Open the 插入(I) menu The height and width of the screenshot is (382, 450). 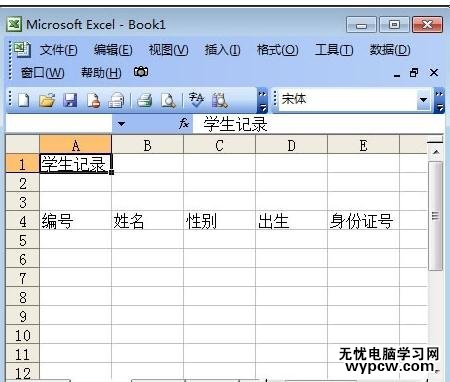click(222, 50)
